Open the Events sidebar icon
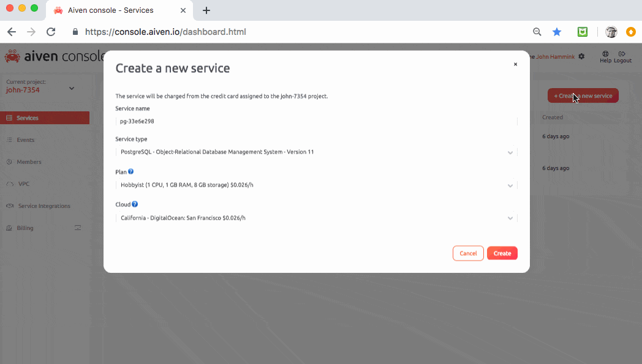This screenshot has width=642, height=364. click(9, 139)
